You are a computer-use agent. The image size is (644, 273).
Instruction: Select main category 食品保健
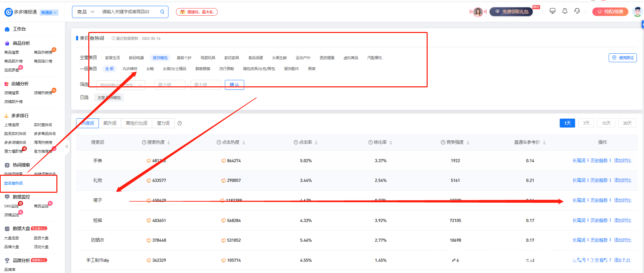[x=255, y=58]
